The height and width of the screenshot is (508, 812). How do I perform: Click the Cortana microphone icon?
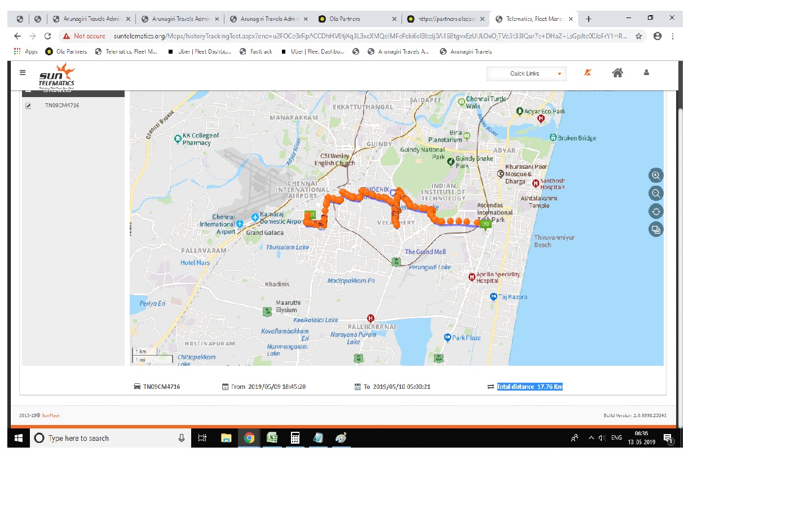[182, 438]
